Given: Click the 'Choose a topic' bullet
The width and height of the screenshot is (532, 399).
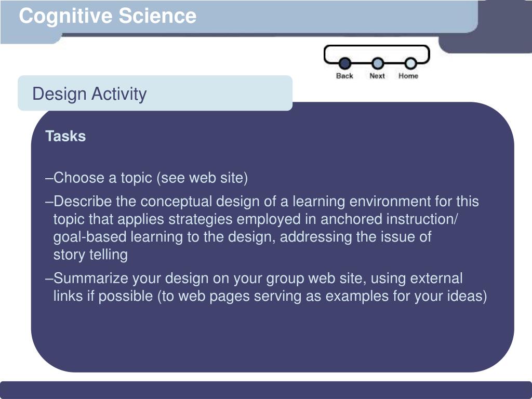Looking at the screenshot, I should point(146,178).
